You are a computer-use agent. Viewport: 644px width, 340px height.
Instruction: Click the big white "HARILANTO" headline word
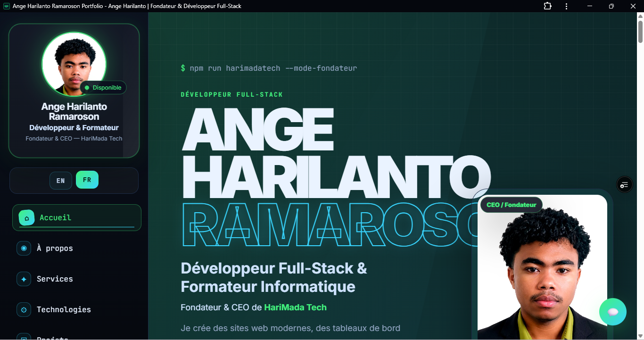[336, 177]
